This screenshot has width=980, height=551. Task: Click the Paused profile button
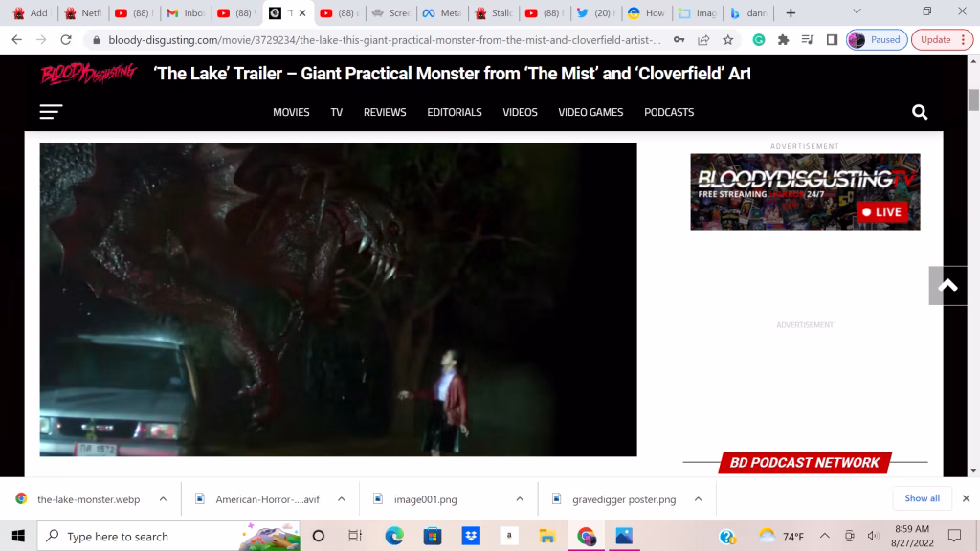click(x=877, y=40)
